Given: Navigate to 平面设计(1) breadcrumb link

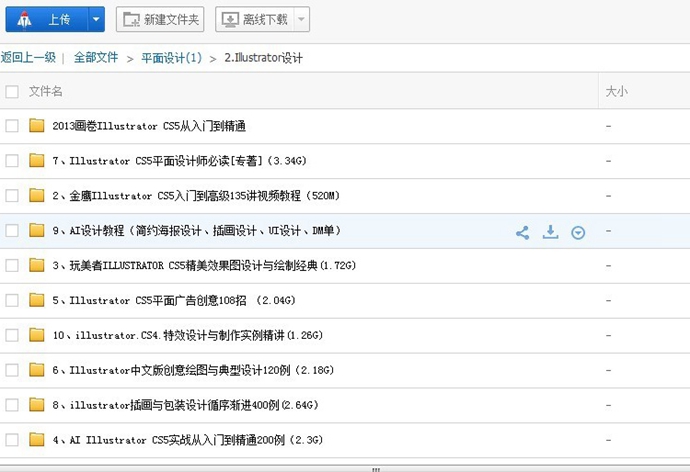Looking at the screenshot, I should point(171,58).
